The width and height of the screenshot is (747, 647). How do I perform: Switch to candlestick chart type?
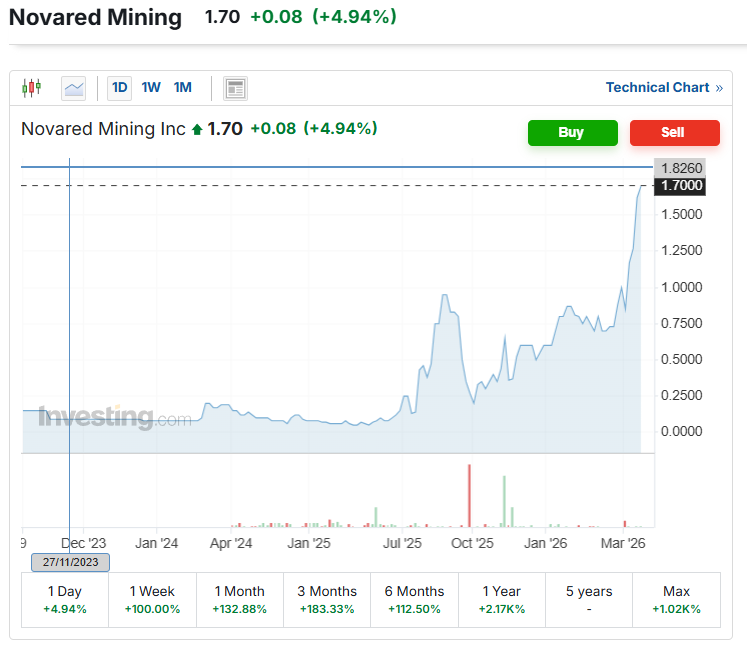click(31, 88)
